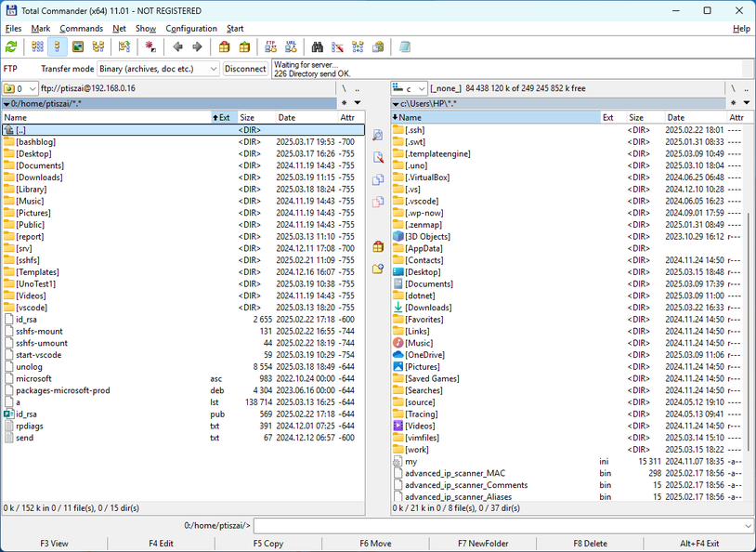
Task: Open the URL new FTP connection icon
Action: (x=291, y=46)
